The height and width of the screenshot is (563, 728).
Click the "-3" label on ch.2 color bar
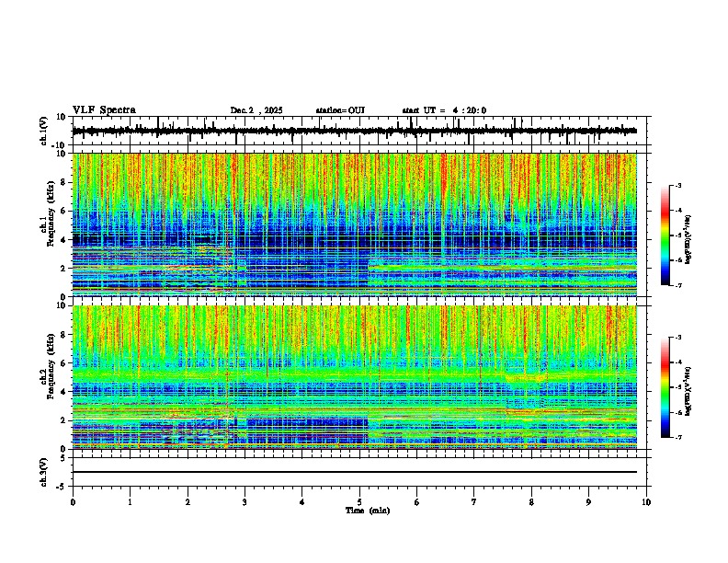coord(677,338)
